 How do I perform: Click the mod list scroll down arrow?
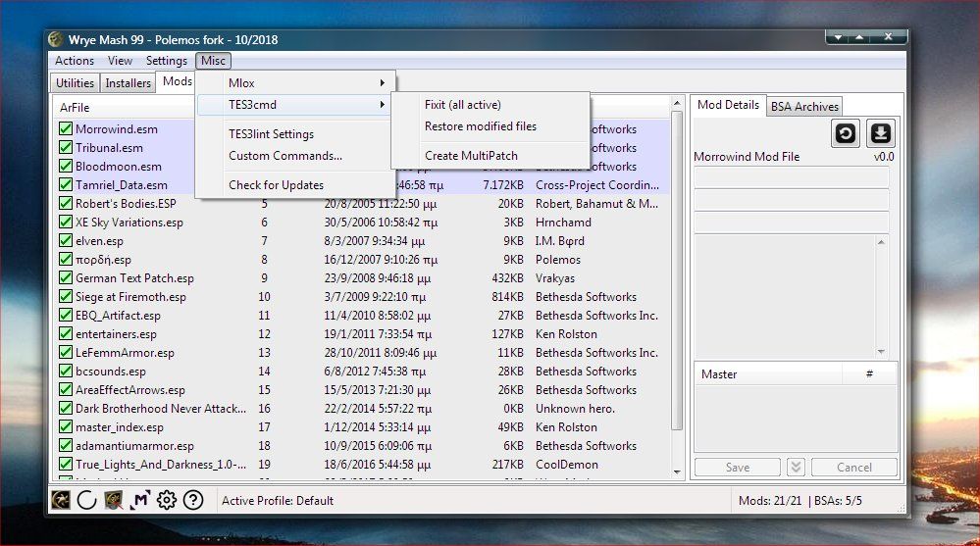click(x=677, y=472)
